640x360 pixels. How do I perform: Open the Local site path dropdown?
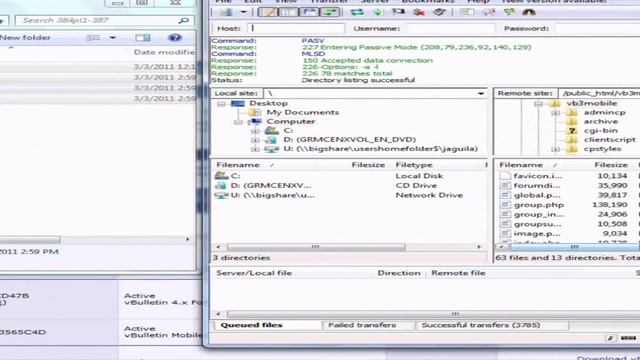pyautogui.click(x=481, y=93)
